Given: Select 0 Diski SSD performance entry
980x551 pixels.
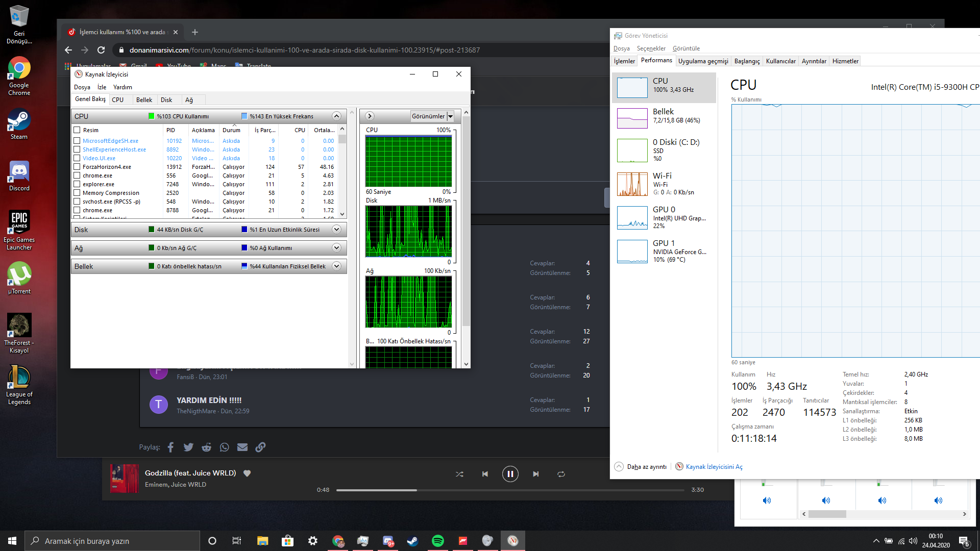Looking at the screenshot, I should (x=664, y=150).
